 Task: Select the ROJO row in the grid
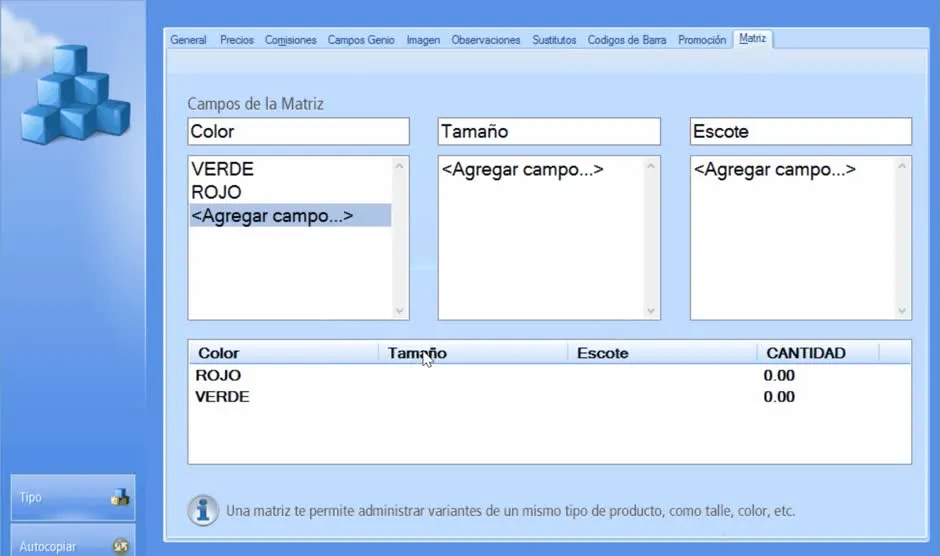[549, 375]
